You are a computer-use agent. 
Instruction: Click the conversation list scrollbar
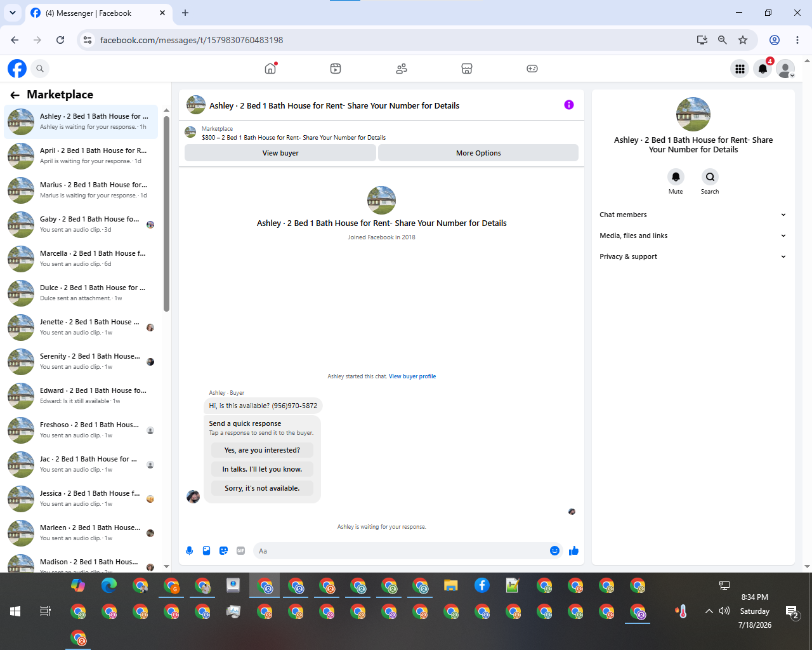point(166,213)
